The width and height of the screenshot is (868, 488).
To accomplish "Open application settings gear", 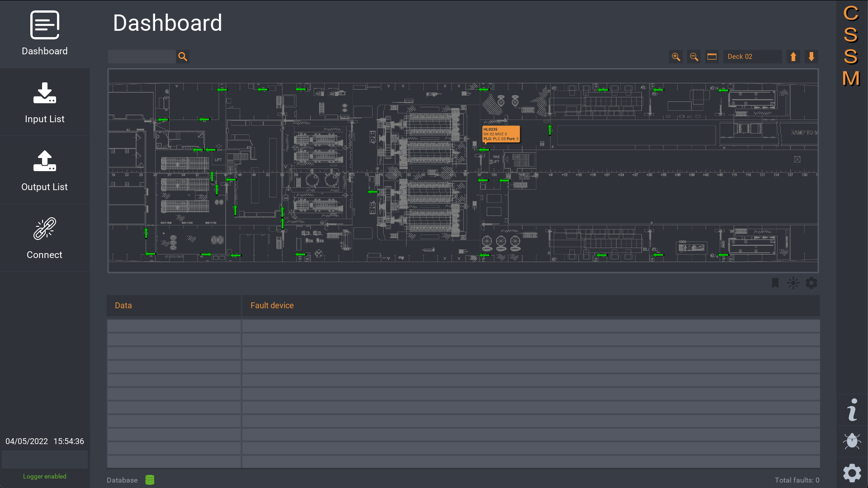I will click(x=852, y=473).
